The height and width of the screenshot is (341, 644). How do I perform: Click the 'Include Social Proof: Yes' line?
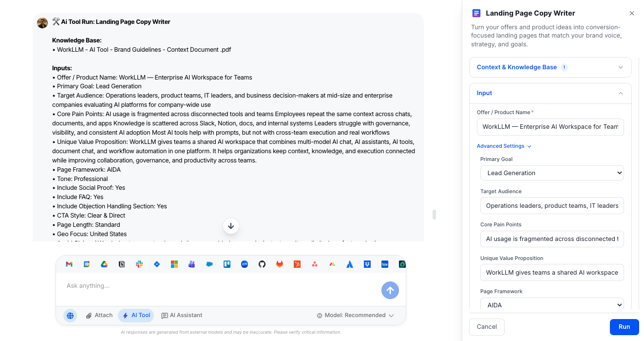coord(89,188)
